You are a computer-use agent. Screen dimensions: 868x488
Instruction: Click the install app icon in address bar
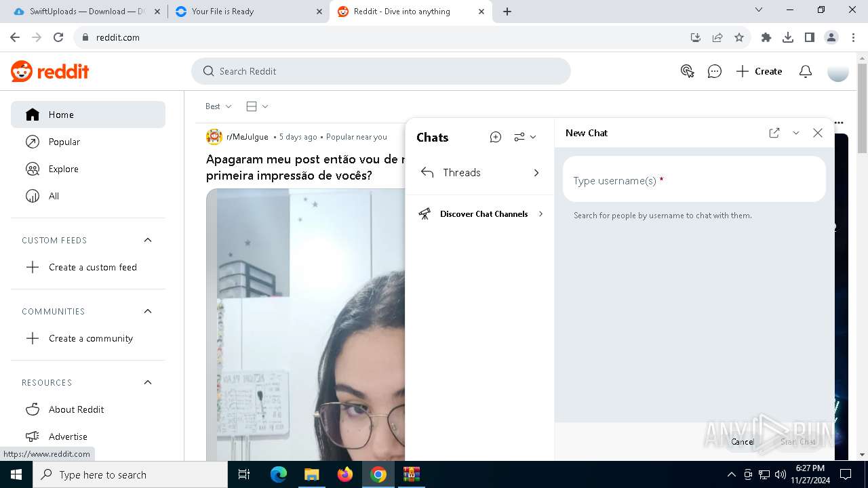coord(695,37)
